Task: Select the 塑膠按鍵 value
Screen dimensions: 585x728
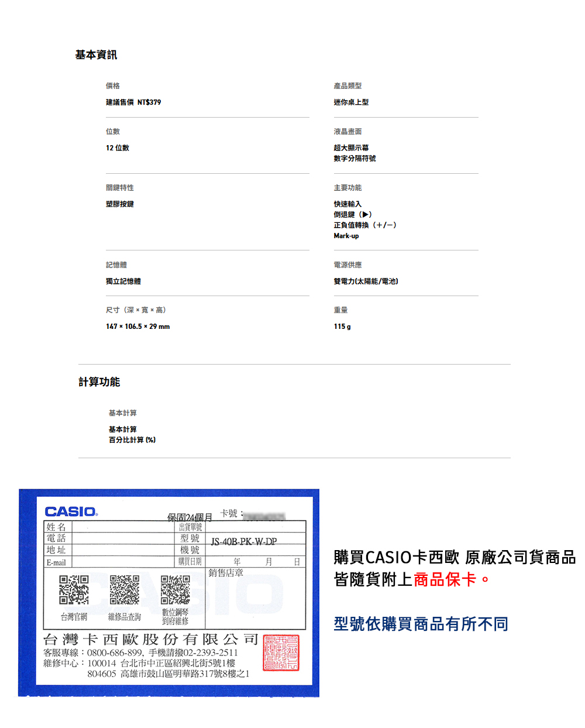Action: click(120, 204)
